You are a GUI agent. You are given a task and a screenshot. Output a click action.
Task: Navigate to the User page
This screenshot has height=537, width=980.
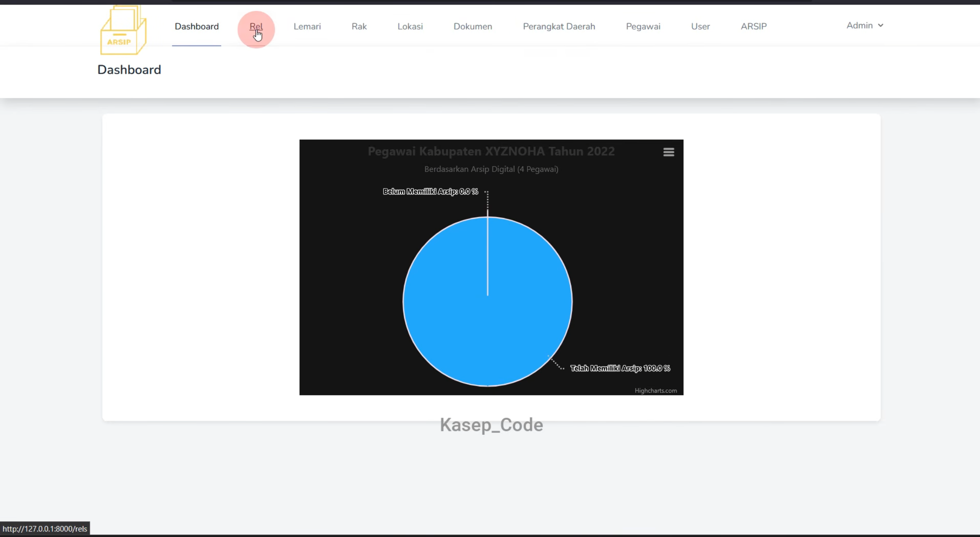700,26
